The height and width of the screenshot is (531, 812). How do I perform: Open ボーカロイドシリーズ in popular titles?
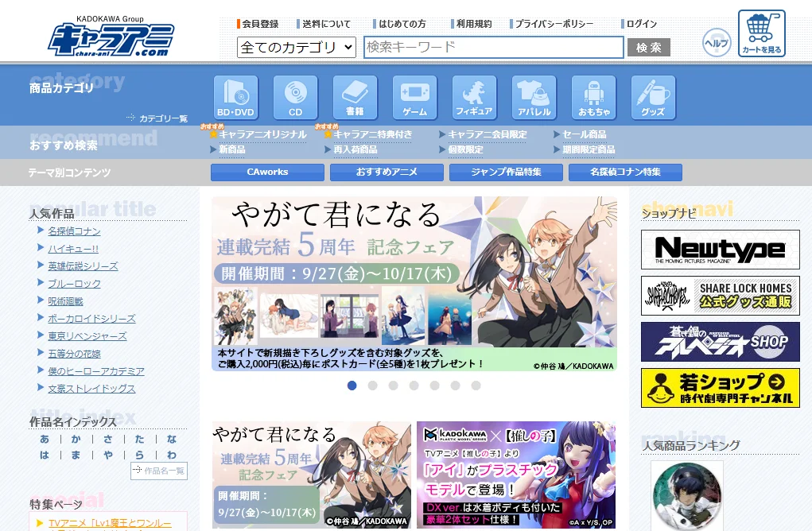click(x=91, y=319)
